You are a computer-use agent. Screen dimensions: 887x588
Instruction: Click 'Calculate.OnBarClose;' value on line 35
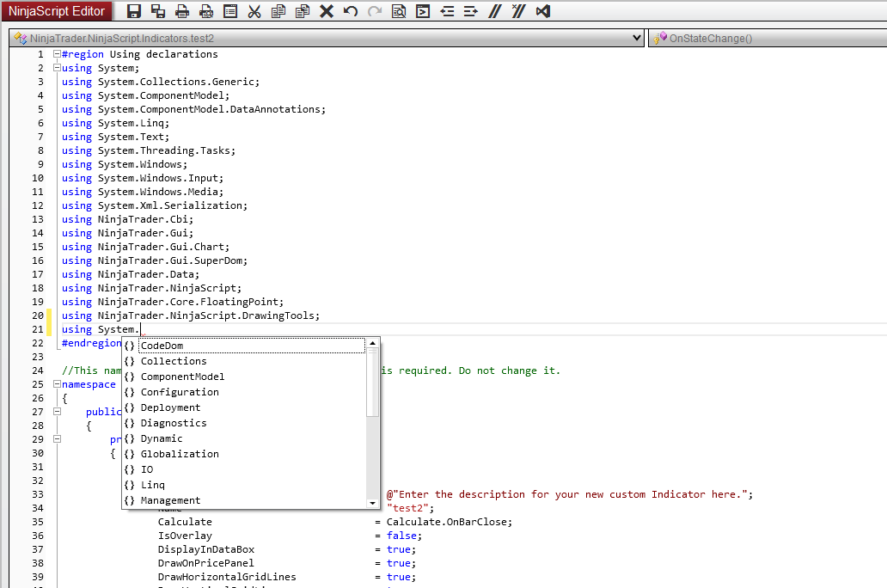coord(450,522)
